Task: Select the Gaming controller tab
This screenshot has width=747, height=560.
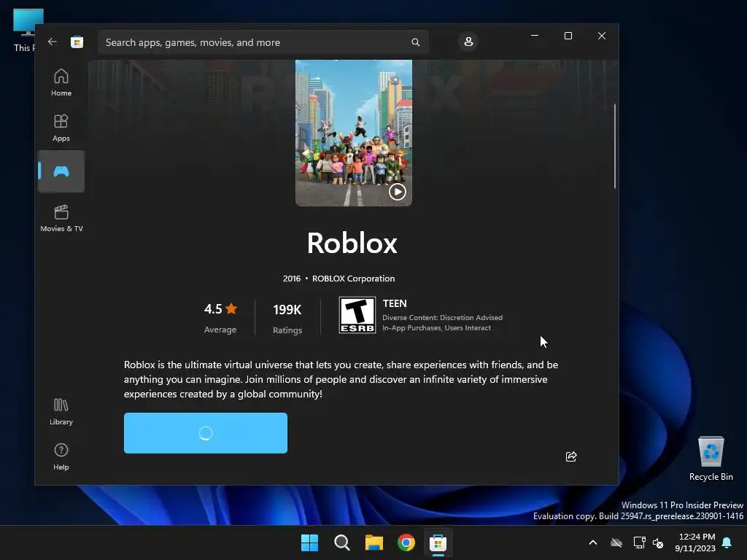Action: coord(61,171)
